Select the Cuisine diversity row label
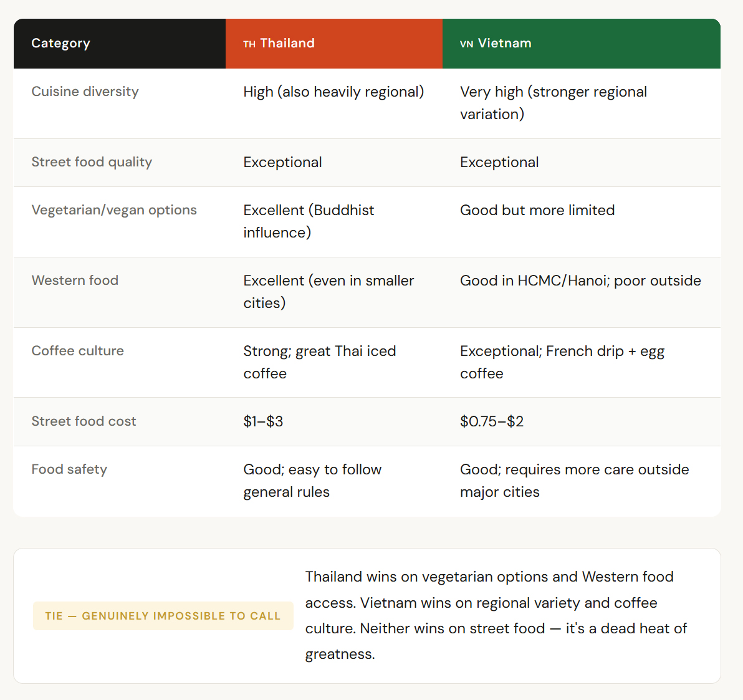The image size is (743, 700). click(x=85, y=92)
